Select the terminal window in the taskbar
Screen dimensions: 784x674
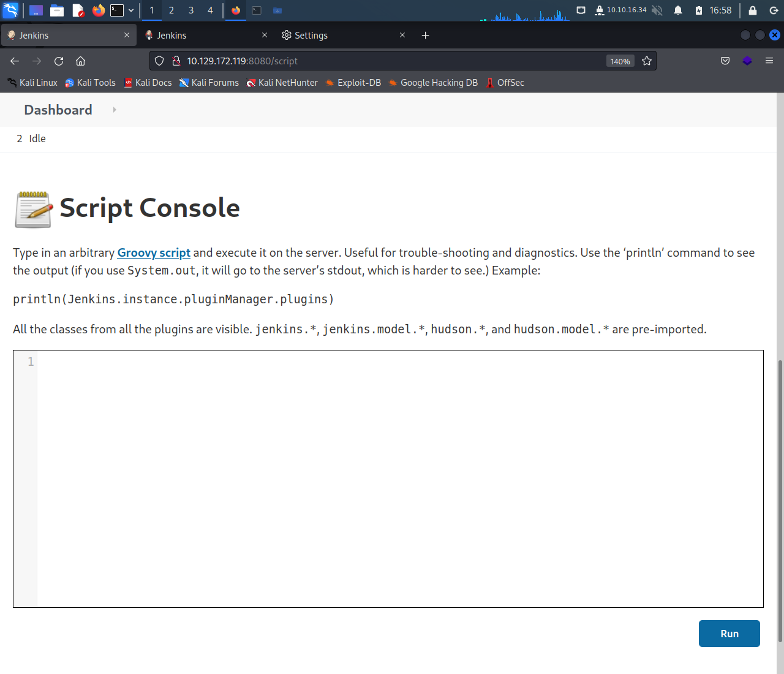tap(257, 10)
